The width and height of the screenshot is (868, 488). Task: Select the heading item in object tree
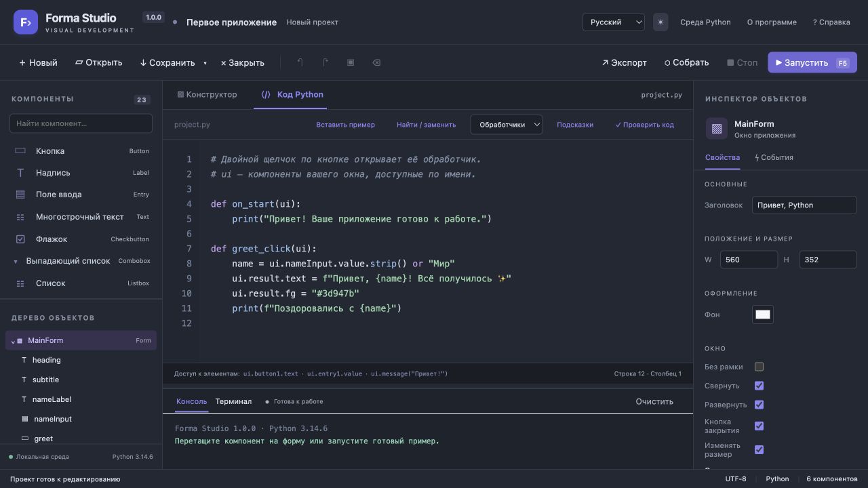81,360
